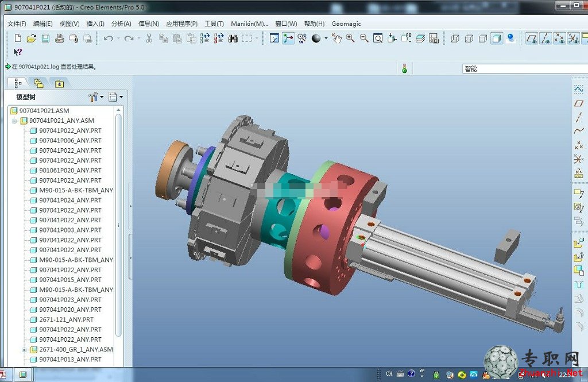Switch to the Favorites navigator tab
588x382 pixels.
[59, 83]
